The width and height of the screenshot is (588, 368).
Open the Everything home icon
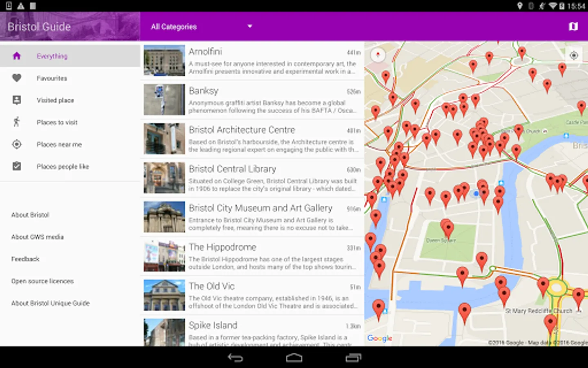16,56
